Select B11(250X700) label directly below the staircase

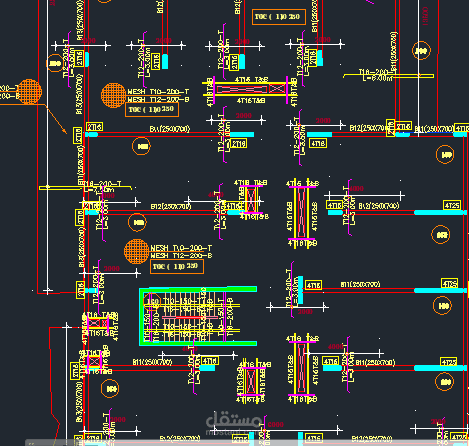tap(152, 362)
